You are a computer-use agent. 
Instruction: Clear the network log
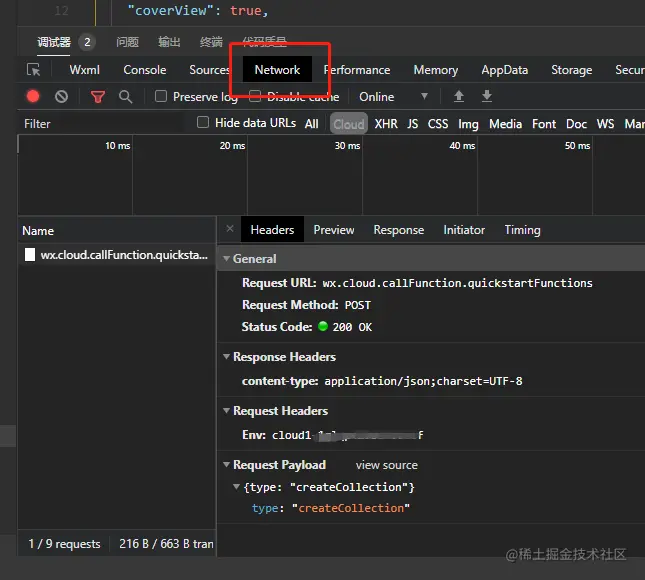(x=61, y=97)
